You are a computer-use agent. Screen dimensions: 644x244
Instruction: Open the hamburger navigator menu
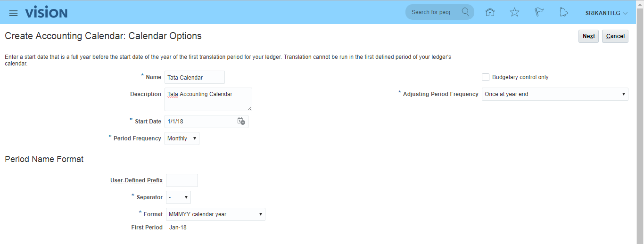13,13
